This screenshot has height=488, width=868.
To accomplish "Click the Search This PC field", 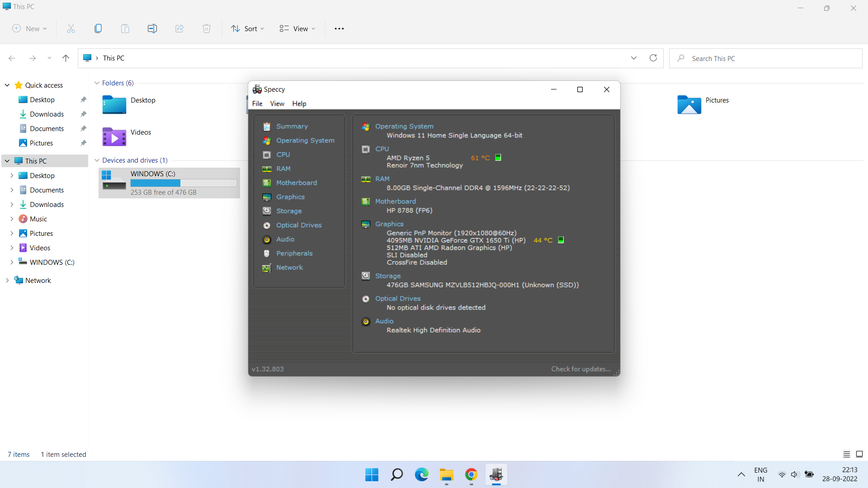I will (766, 58).
